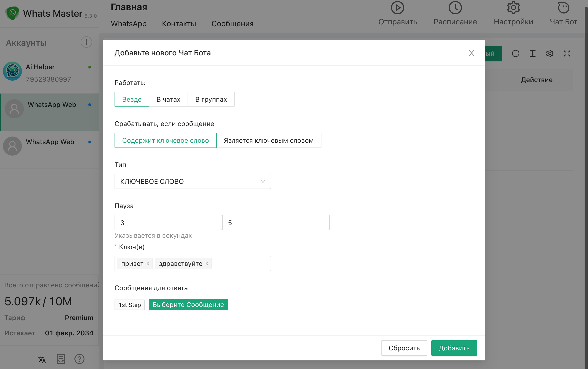
Task: Open the Контакты menu
Action: pyautogui.click(x=179, y=24)
